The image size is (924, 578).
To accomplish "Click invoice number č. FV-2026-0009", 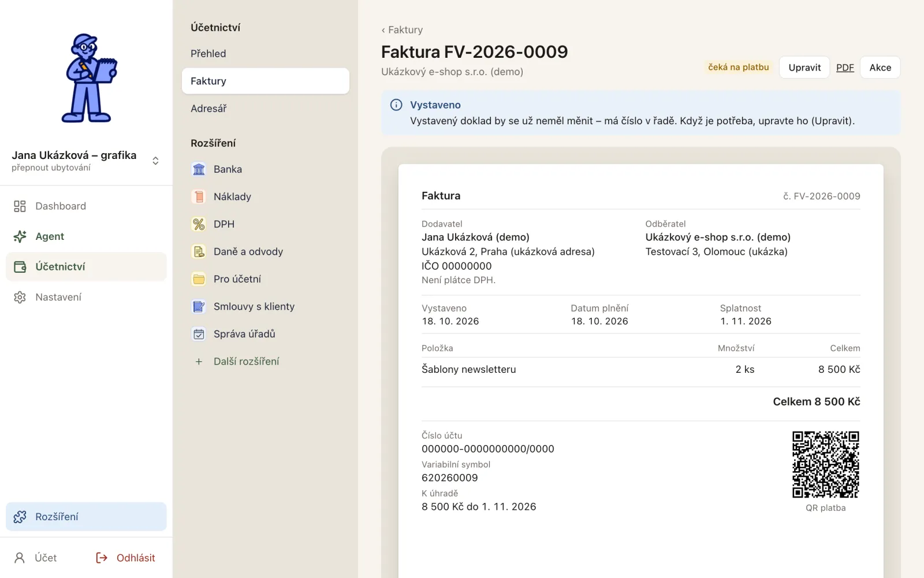I will point(821,197).
